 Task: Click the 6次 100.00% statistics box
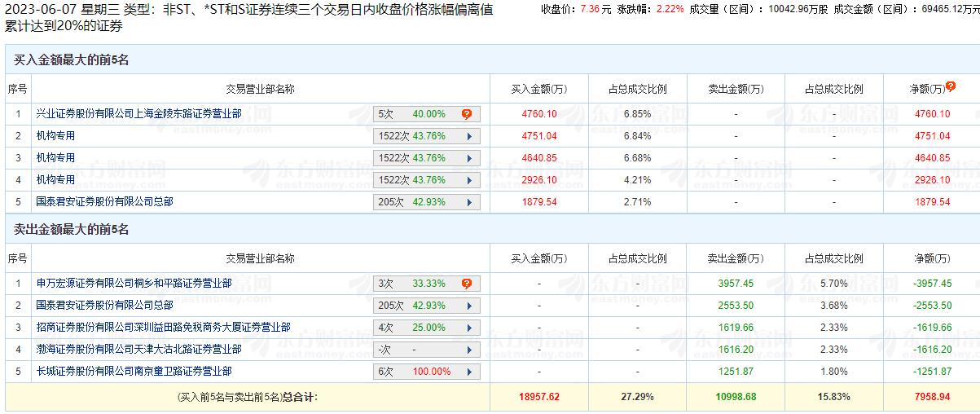click(x=417, y=372)
